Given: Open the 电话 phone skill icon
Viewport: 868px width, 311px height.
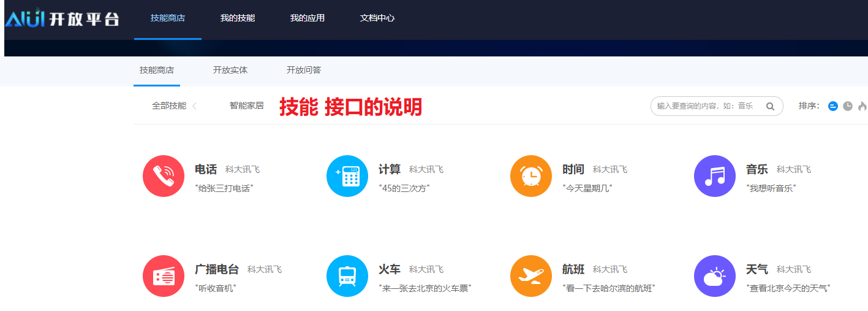Looking at the screenshot, I should (164, 176).
